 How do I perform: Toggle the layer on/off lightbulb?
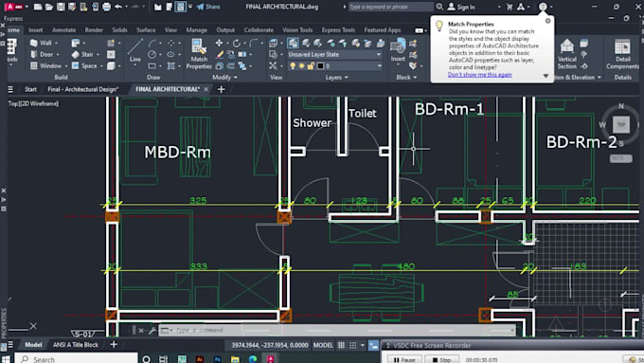(x=293, y=65)
